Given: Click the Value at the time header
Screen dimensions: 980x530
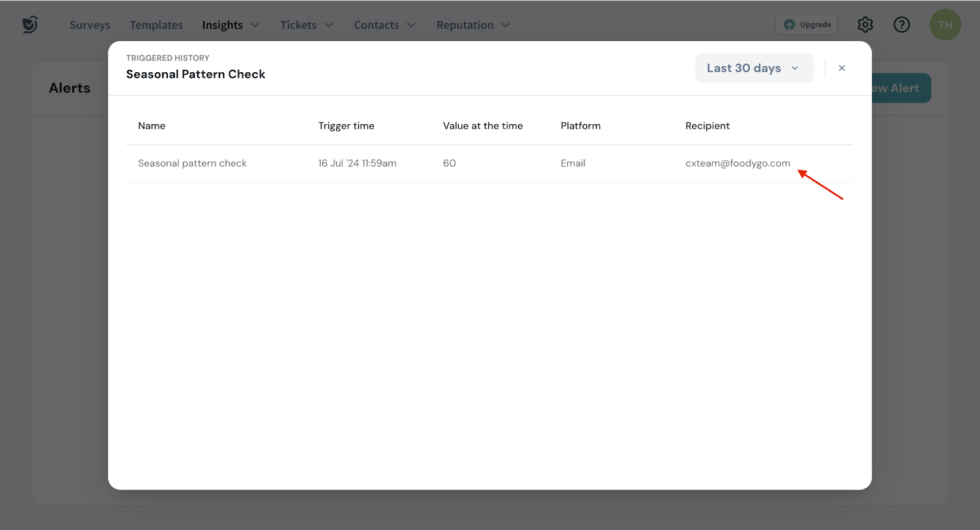Looking at the screenshot, I should click(x=483, y=125).
